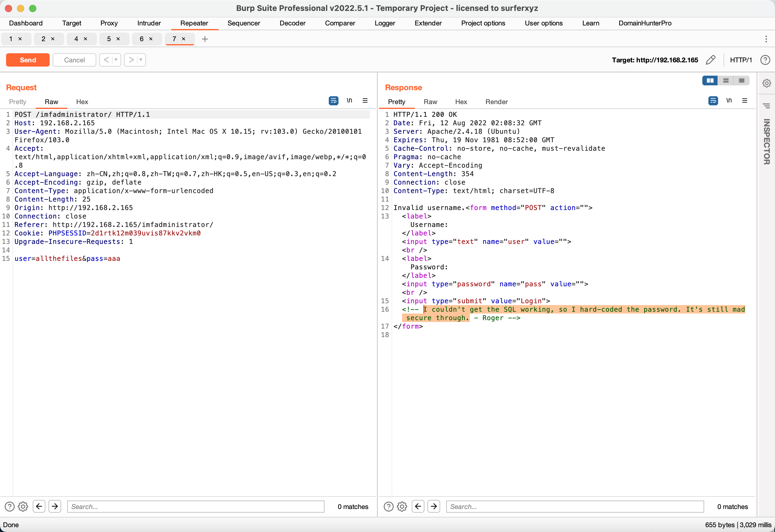The width and height of the screenshot is (775, 532).
Task: Add a new Repeater tab
Action: pos(205,39)
